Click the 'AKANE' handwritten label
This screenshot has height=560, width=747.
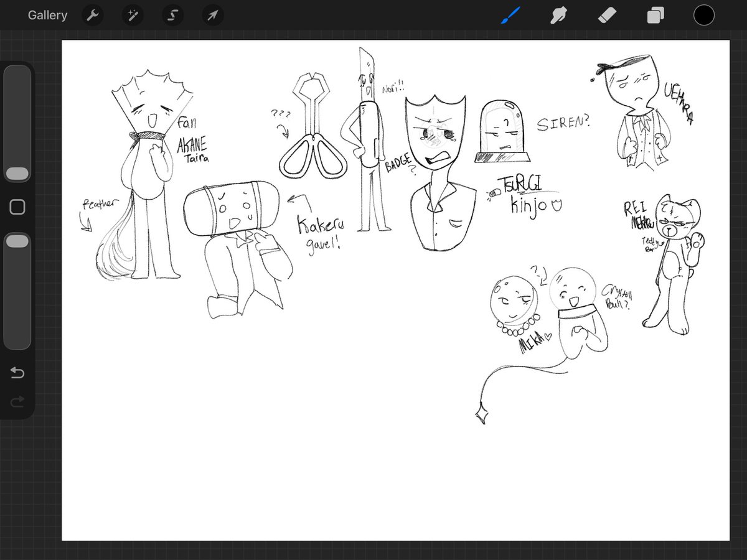[191, 145]
